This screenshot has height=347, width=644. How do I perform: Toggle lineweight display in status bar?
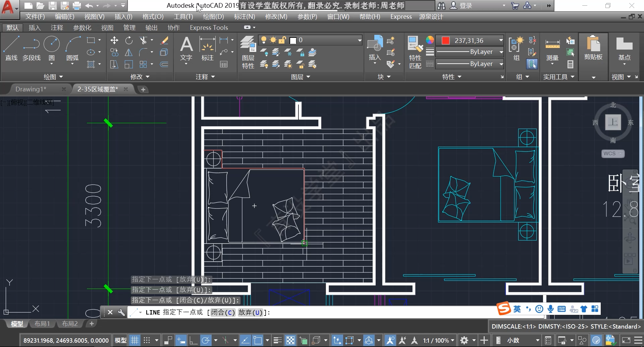click(277, 340)
